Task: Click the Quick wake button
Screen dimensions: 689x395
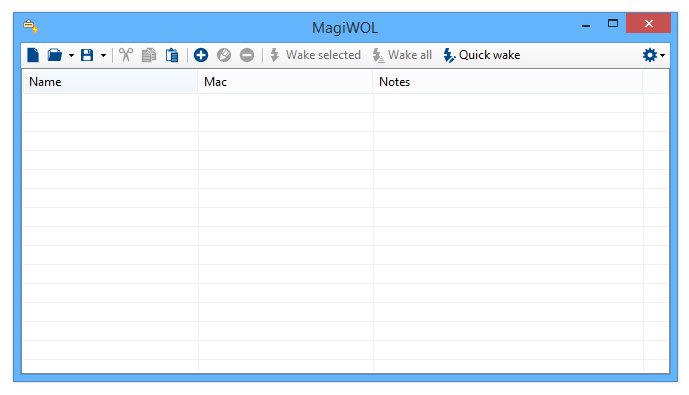Action: click(x=482, y=55)
